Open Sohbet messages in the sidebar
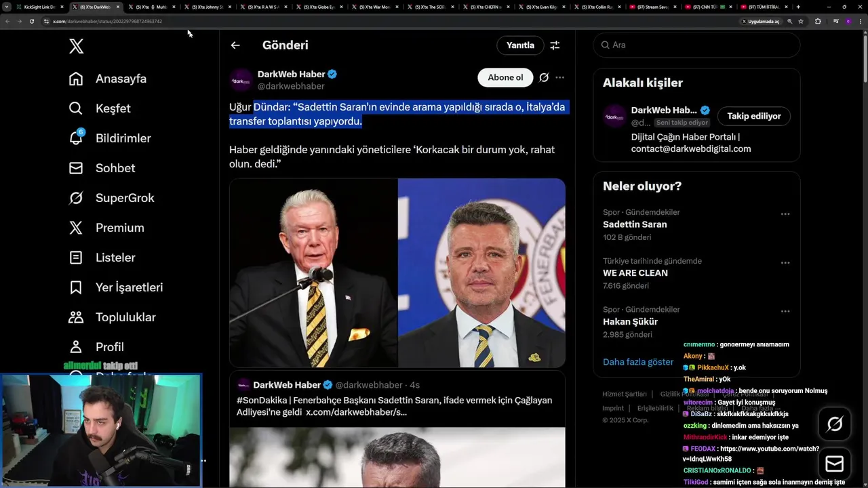 (x=102, y=168)
